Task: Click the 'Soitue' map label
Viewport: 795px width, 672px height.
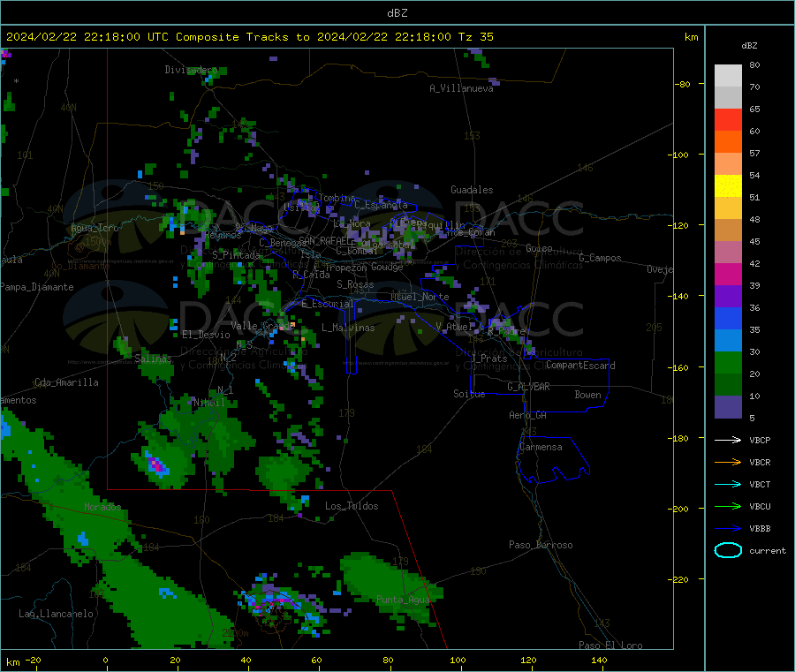Action: pyautogui.click(x=469, y=394)
